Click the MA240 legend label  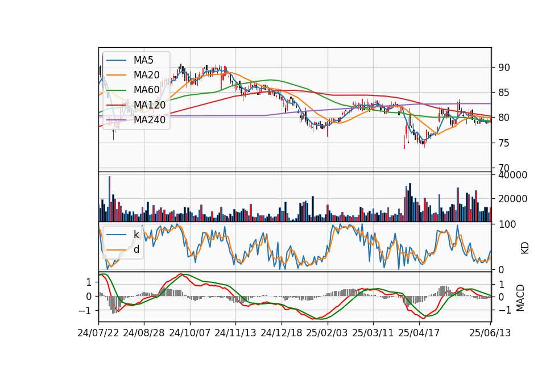point(150,120)
